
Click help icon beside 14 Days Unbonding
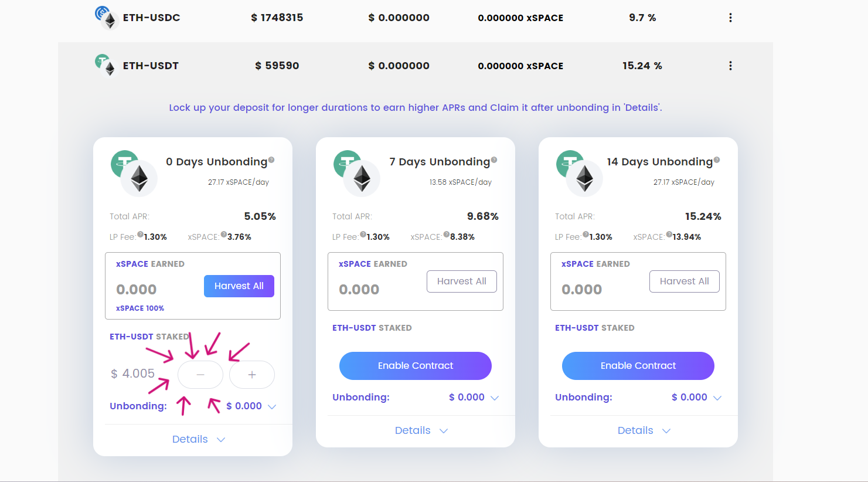[x=717, y=159]
